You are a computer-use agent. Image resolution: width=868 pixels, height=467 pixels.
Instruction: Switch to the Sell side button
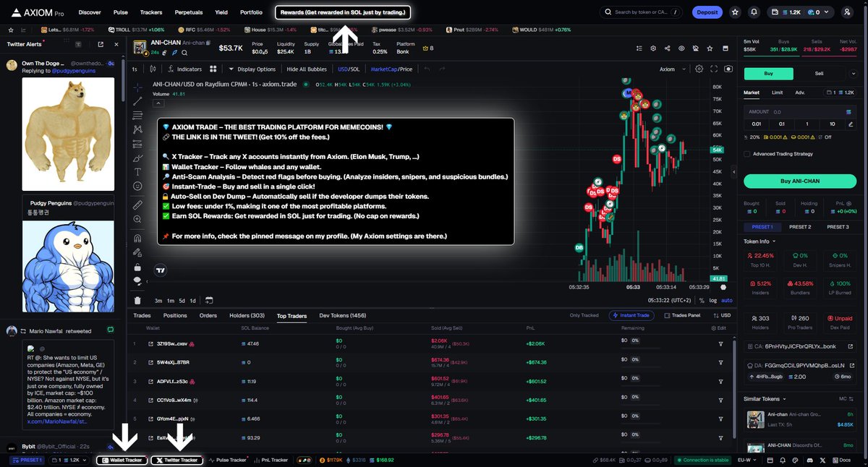[x=819, y=73]
